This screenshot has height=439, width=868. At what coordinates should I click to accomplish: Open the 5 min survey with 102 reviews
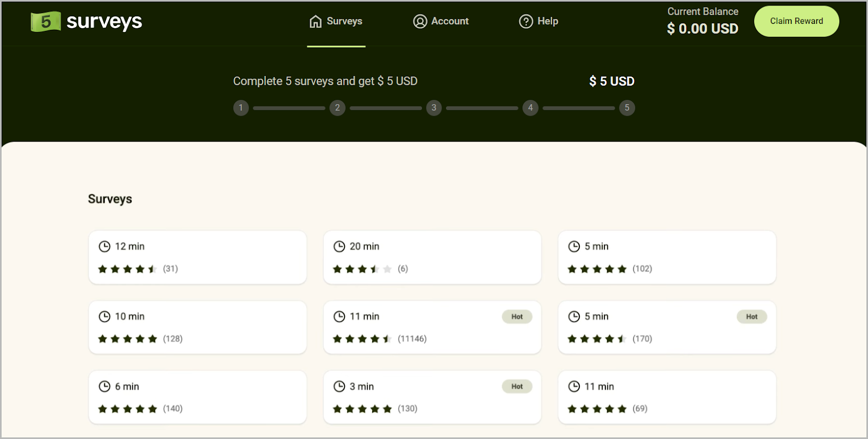[x=666, y=257]
